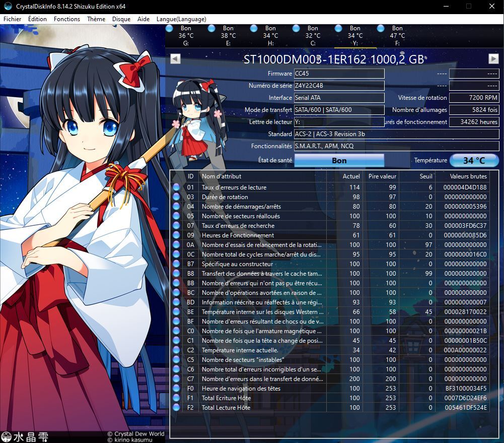Open the Fichier menu
The height and width of the screenshot is (443, 504).
pos(12,19)
